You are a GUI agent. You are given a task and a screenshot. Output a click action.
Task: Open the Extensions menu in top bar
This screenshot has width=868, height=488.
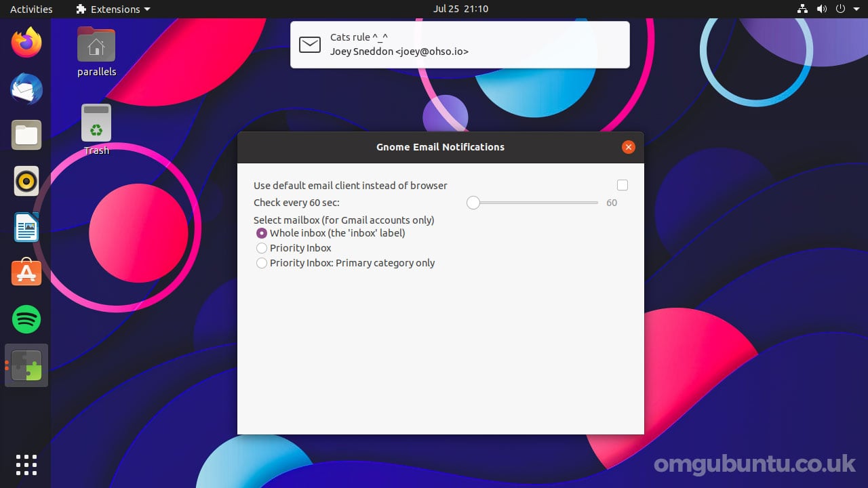113,9
